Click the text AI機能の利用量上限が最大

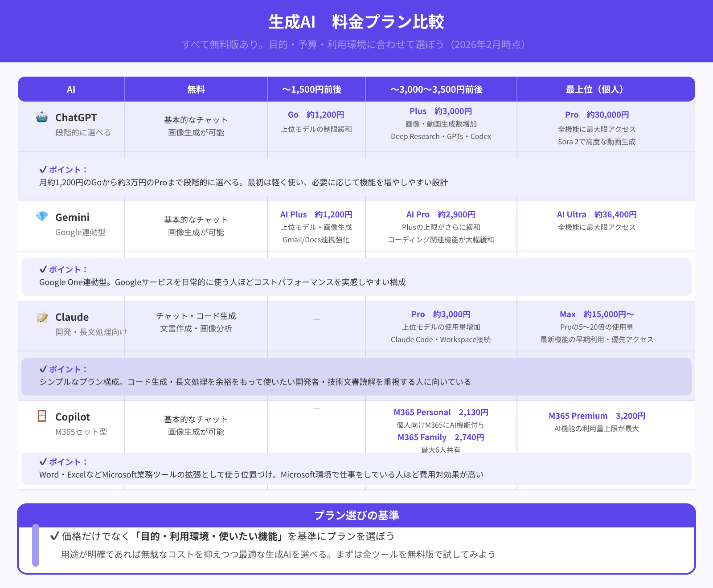(x=597, y=429)
